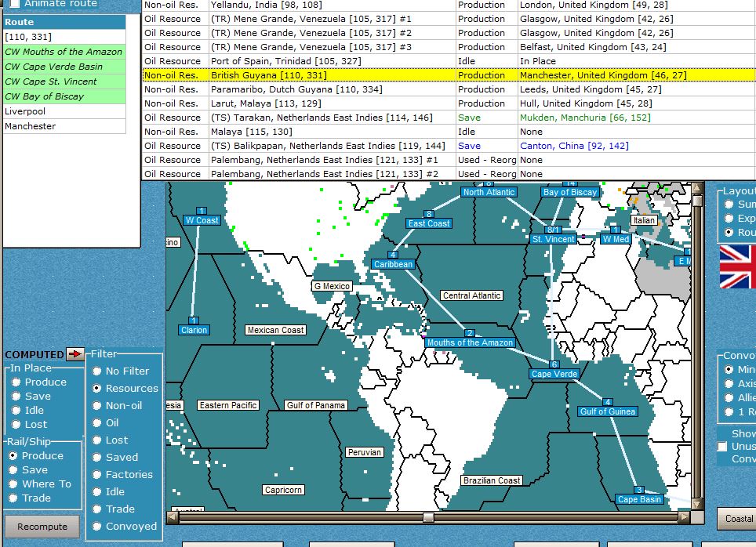The height and width of the screenshot is (547, 756).
Task: Select CW Mouths of the Amazon route
Action: [64, 52]
